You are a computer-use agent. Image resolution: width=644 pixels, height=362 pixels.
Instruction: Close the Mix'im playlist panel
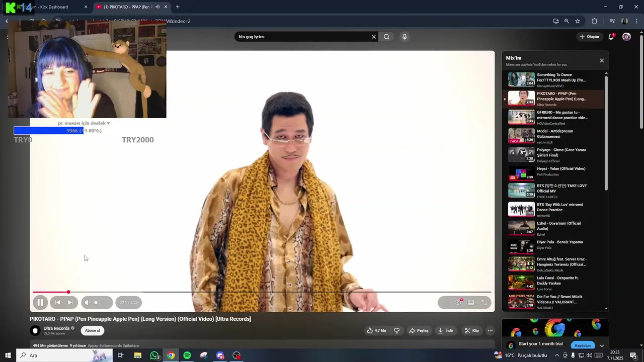(602, 60)
